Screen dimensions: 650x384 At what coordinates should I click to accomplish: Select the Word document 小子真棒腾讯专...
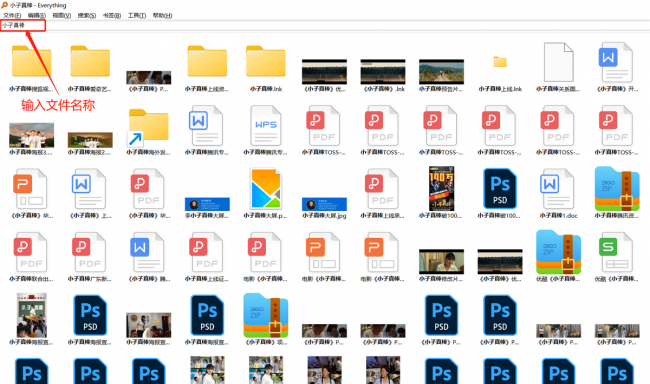pyautogui.click(x=205, y=125)
